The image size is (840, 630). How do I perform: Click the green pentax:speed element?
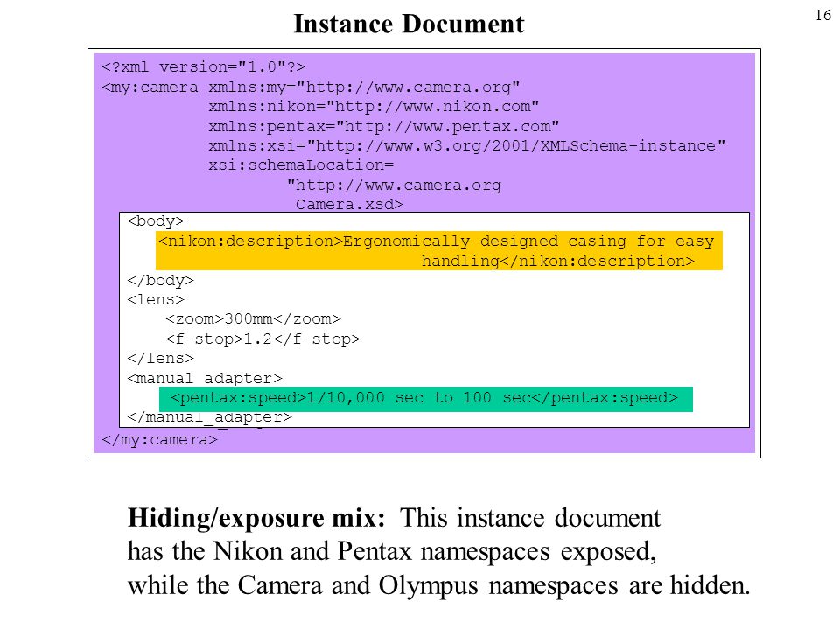[424, 398]
